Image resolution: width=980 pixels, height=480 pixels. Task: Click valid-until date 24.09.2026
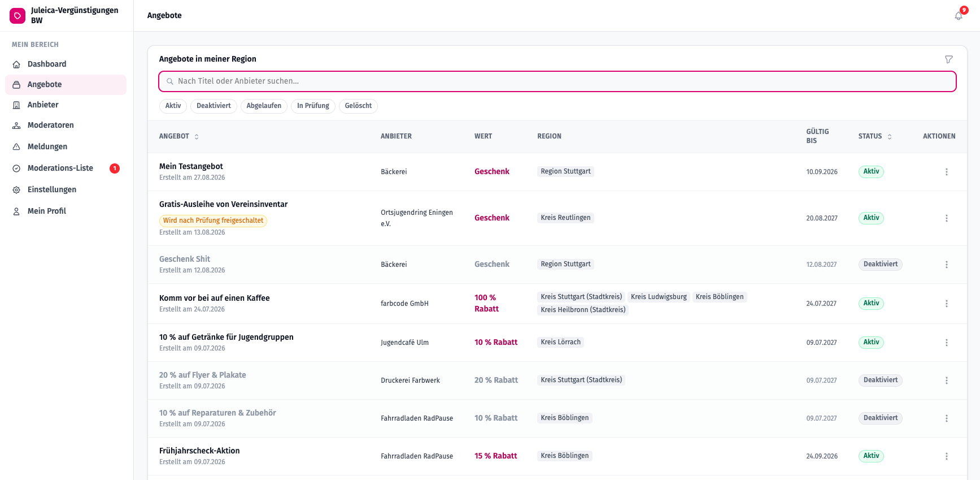coord(822,456)
